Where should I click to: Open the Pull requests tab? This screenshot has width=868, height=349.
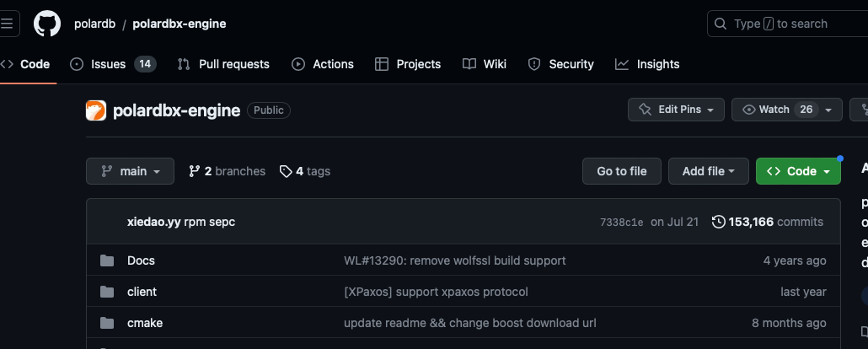[223, 64]
